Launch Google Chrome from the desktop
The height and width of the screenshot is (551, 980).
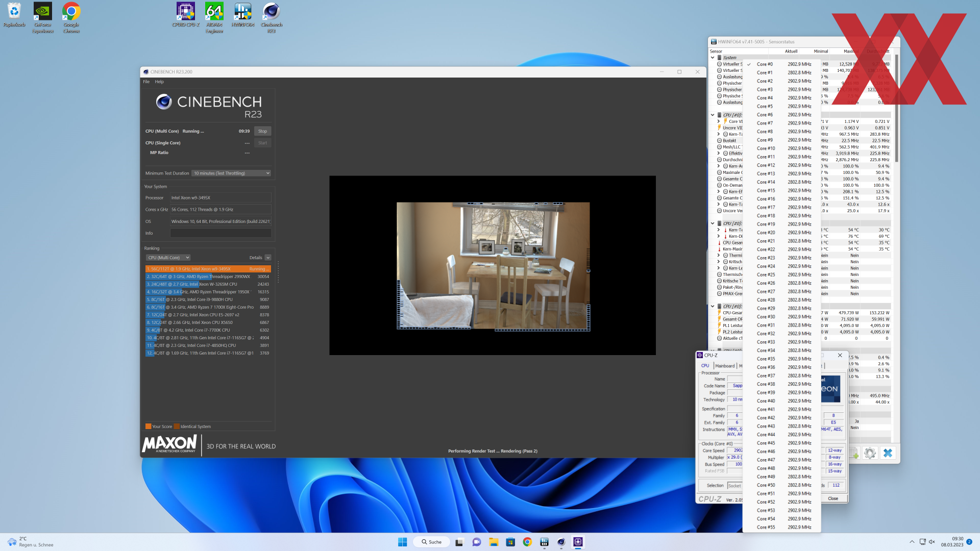click(71, 18)
